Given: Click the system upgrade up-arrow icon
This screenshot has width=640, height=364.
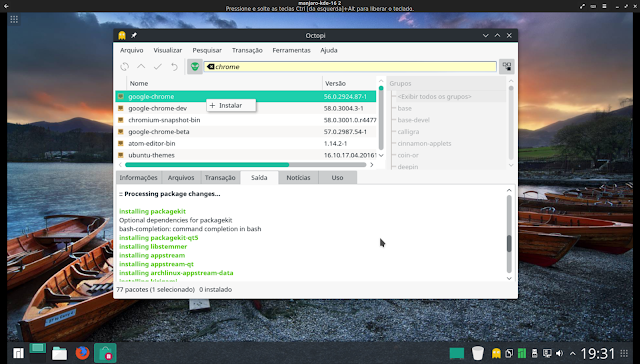Looking at the screenshot, I should click(141, 67).
